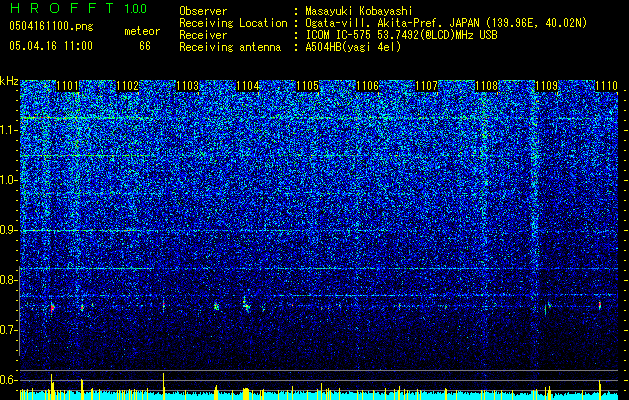Click the meteor count value 66
The height and width of the screenshot is (400, 629).
145,46
